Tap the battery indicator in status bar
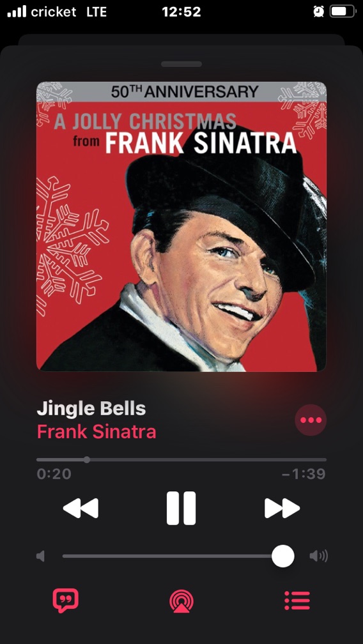 click(343, 11)
